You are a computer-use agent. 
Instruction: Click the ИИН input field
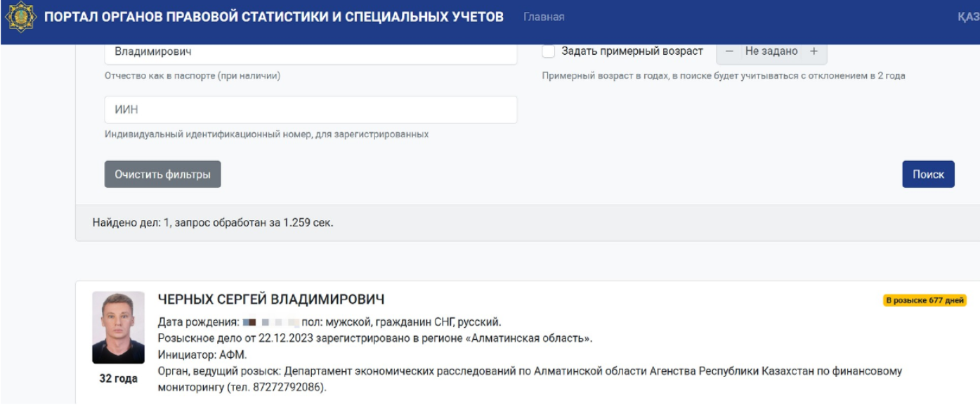(311, 110)
